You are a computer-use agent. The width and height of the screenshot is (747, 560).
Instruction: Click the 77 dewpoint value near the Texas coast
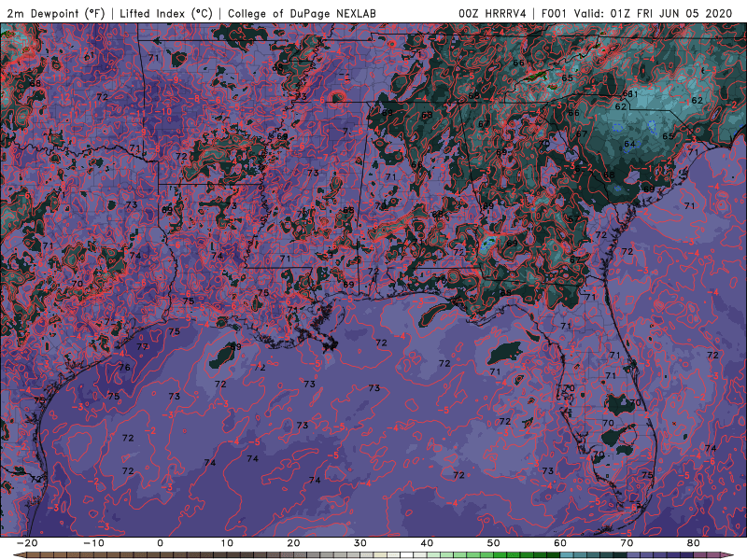tap(142, 346)
